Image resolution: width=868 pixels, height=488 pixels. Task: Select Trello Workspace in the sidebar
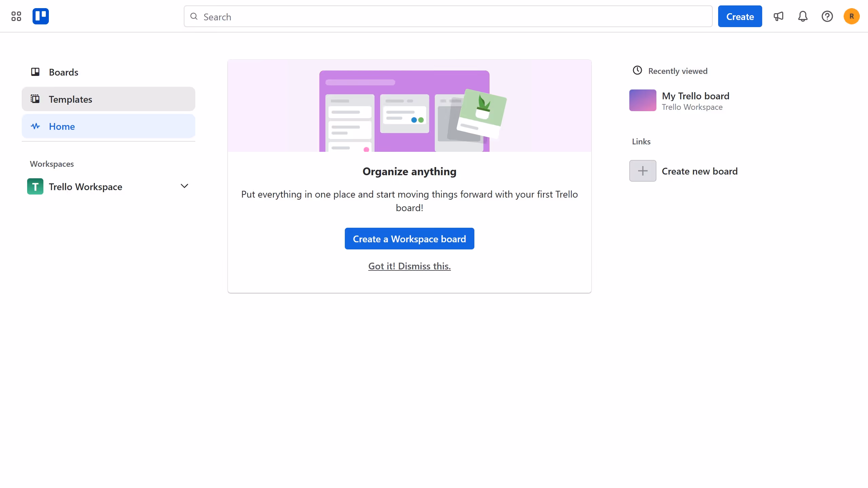108,186
